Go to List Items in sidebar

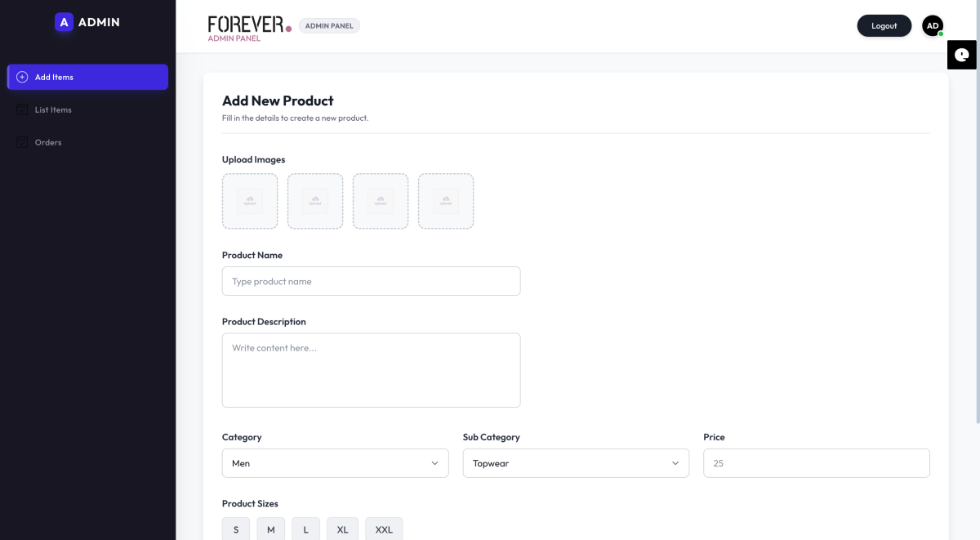[x=53, y=109]
